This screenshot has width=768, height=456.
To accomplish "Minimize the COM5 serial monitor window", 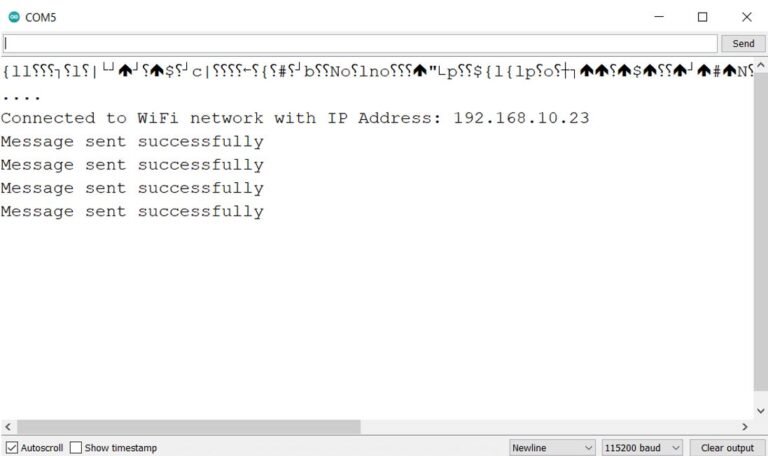I will [x=659, y=17].
